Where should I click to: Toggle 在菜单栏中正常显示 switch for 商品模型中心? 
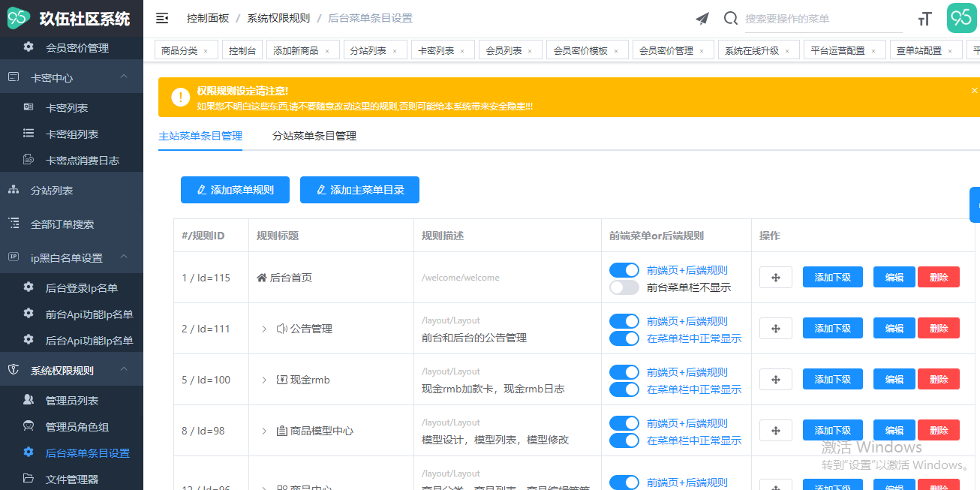point(624,440)
